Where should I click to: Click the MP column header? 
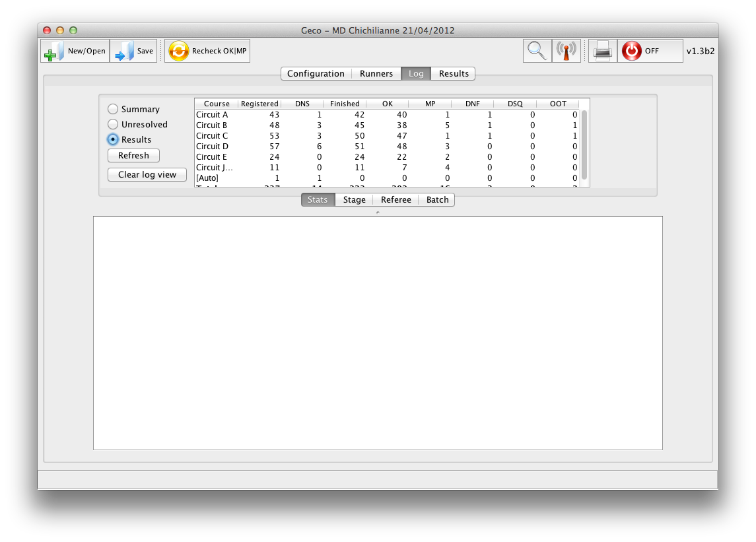[x=430, y=104]
